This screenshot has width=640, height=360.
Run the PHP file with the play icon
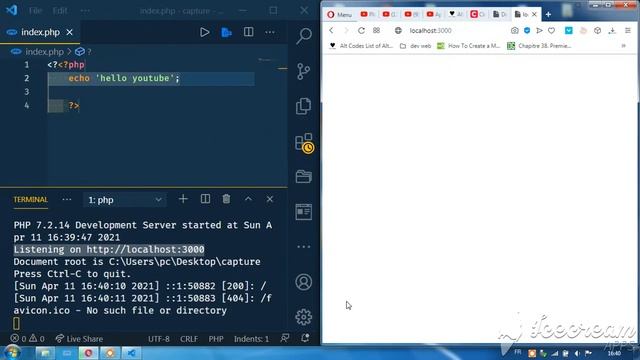pos(204,32)
